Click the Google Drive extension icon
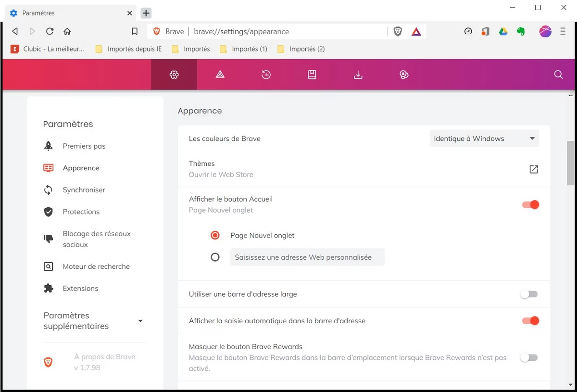 click(503, 31)
